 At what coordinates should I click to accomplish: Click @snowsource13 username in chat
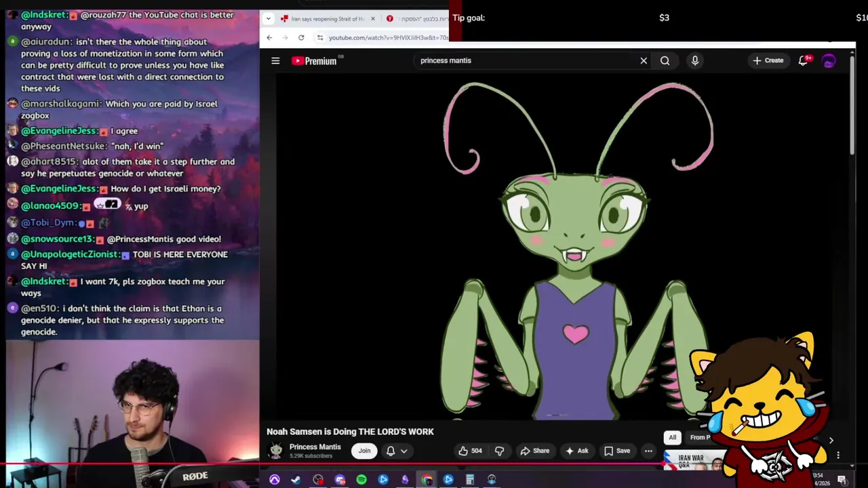pyautogui.click(x=57, y=239)
